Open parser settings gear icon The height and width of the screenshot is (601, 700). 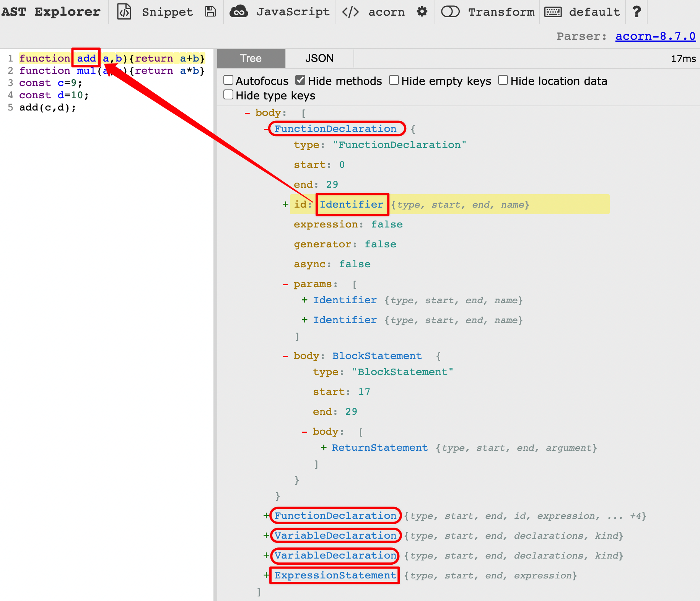[x=422, y=11]
